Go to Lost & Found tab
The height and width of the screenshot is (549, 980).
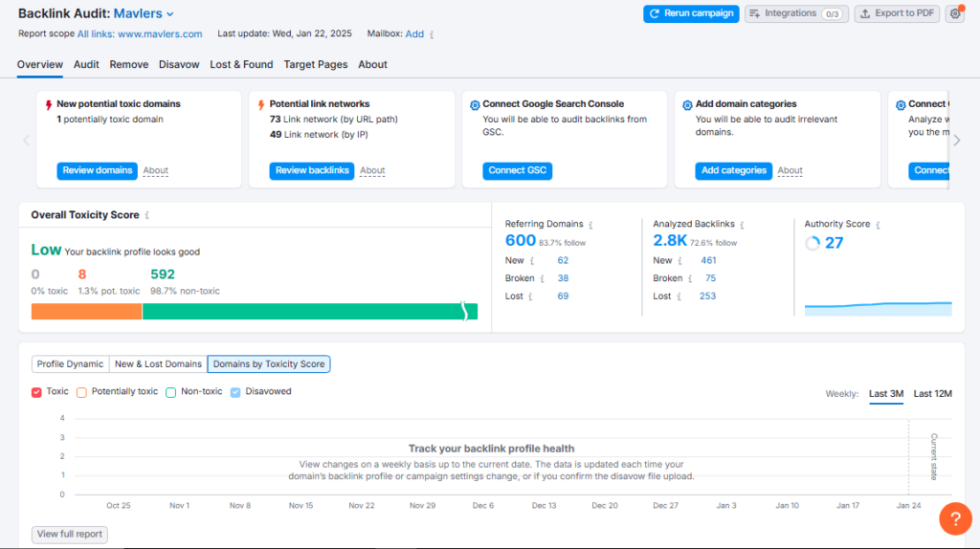(x=241, y=64)
